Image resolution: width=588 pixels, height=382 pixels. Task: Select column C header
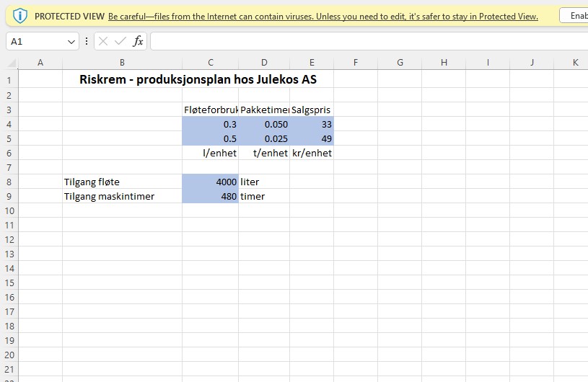pos(211,63)
